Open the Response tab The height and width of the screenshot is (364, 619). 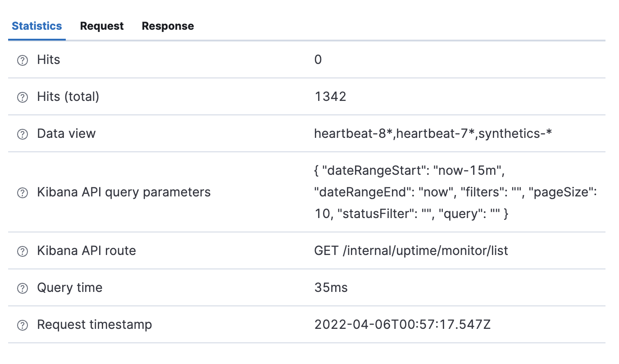pyautogui.click(x=167, y=26)
